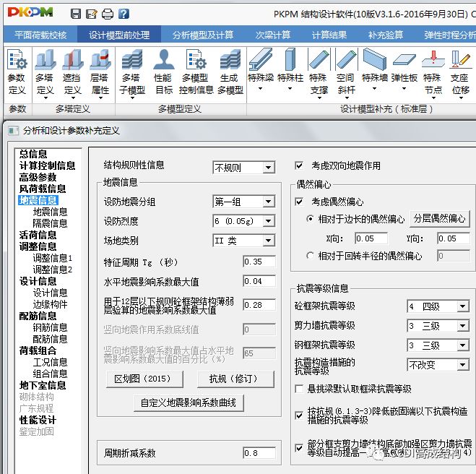
Task: Click the 特征周期 Tg input field
Action: pos(259,262)
